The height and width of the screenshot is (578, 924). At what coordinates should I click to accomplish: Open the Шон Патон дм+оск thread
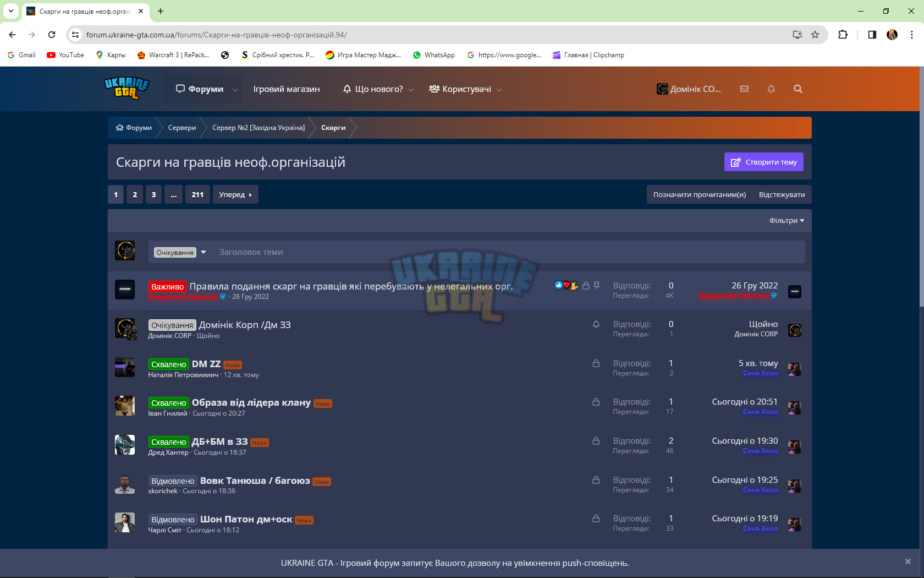click(x=246, y=519)
